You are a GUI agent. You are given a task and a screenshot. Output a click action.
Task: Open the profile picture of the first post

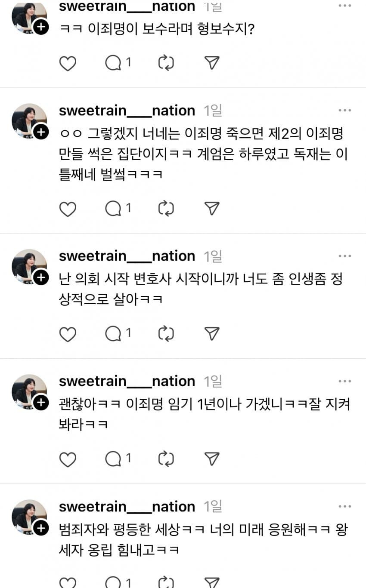tap(29, 13)
